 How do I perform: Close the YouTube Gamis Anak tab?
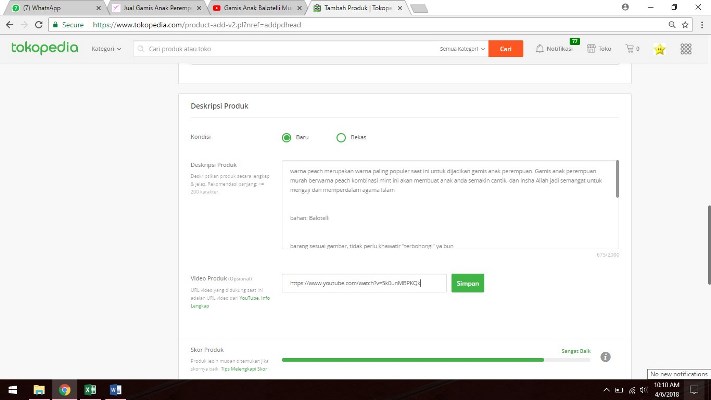coord(299,8)
